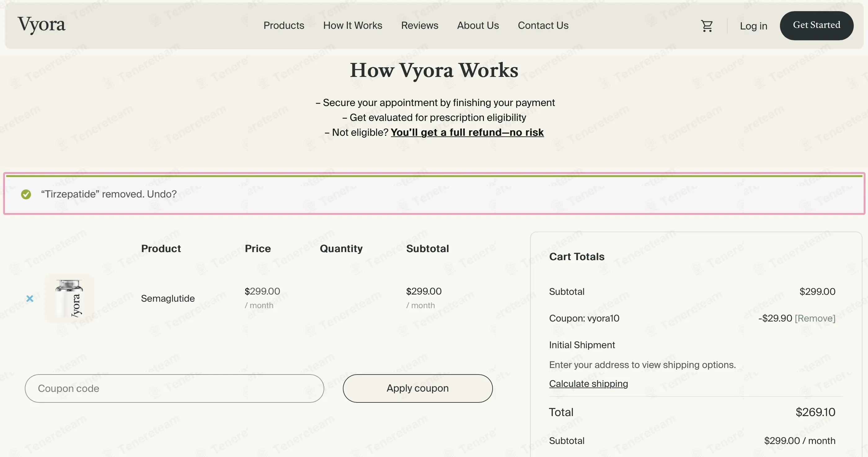Select the Cart Totals heading
Viewport: 868px width, 457px height.
tap(577, 257)
